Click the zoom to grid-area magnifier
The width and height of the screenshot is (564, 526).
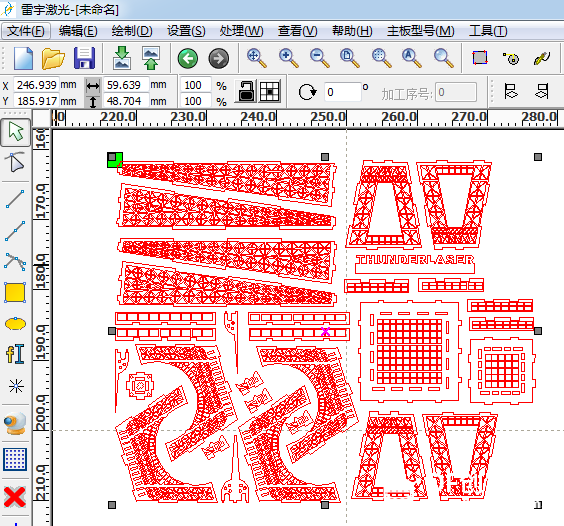(381, 58)
